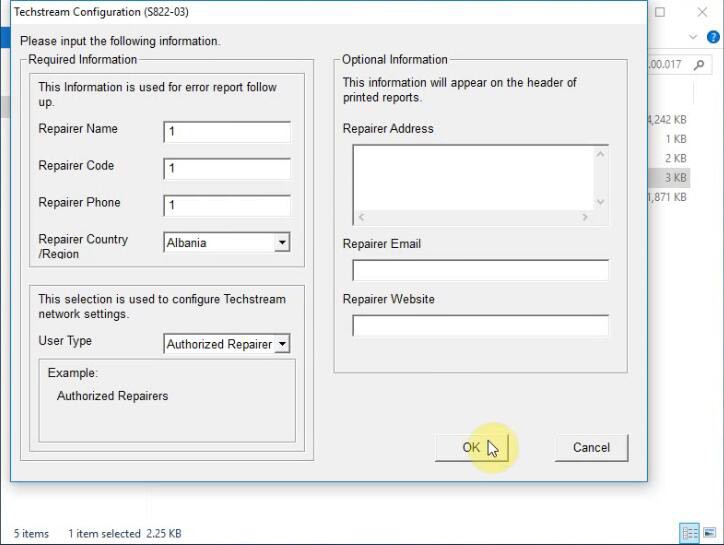Click the '5 items' status bar text
This screenshot has height=545, width=724.
[x=31, y=533]
